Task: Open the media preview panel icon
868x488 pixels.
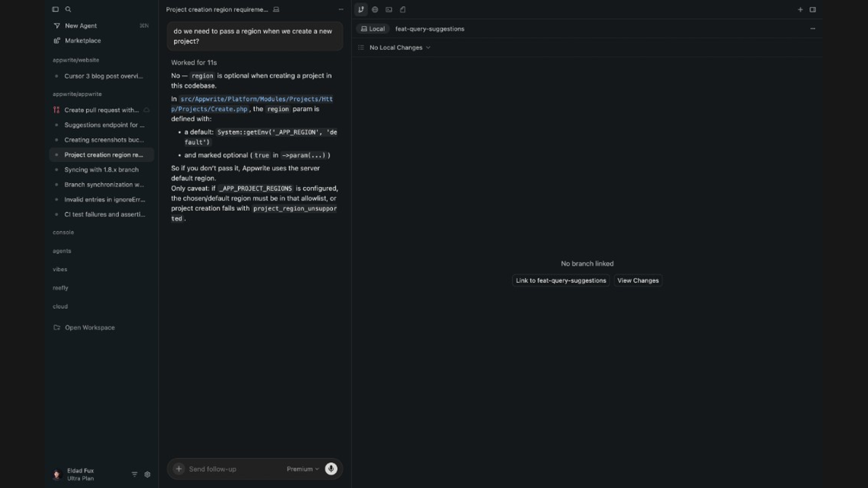Action: coord(389,9)
